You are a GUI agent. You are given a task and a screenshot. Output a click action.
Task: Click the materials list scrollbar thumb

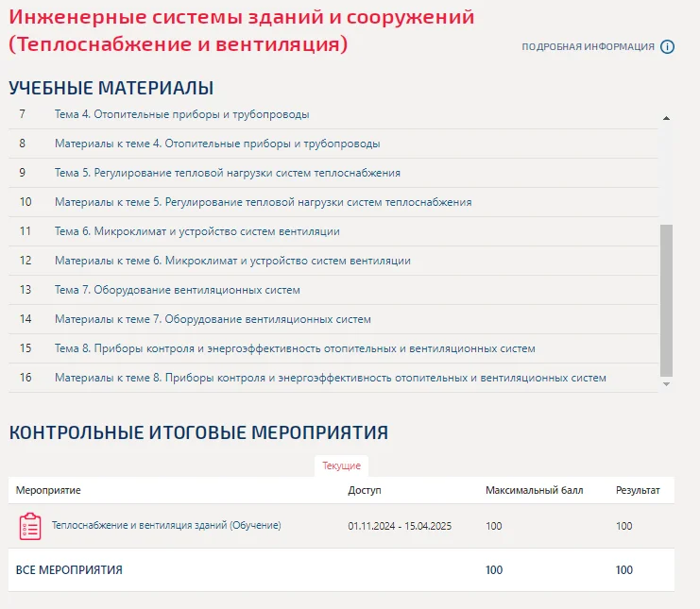[666, 300]
